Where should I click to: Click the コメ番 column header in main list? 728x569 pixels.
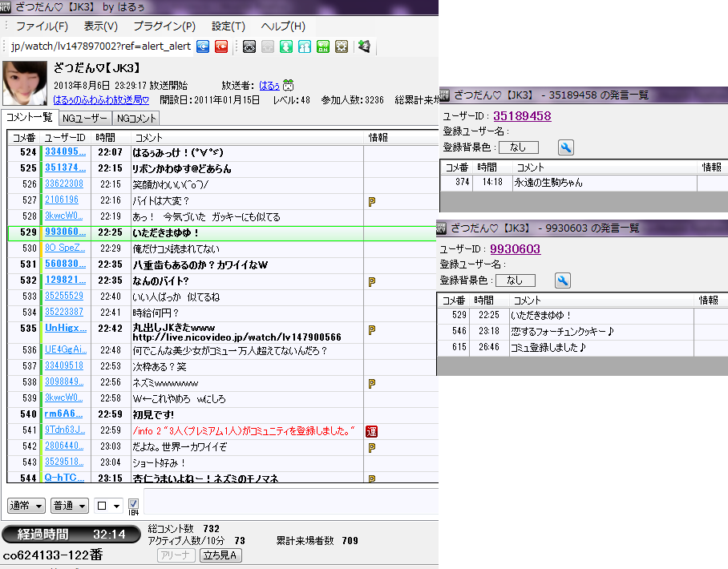tap(24, 137)
